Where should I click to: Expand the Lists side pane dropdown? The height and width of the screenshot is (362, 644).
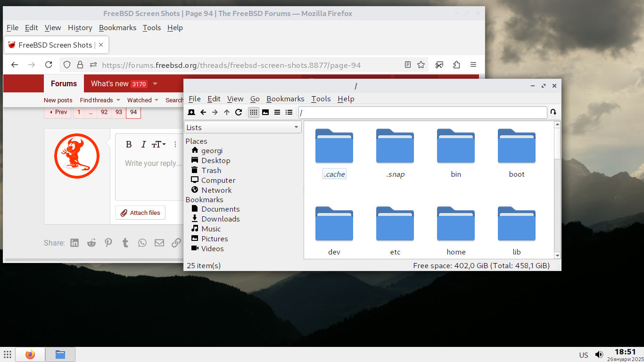pos(296,127)
